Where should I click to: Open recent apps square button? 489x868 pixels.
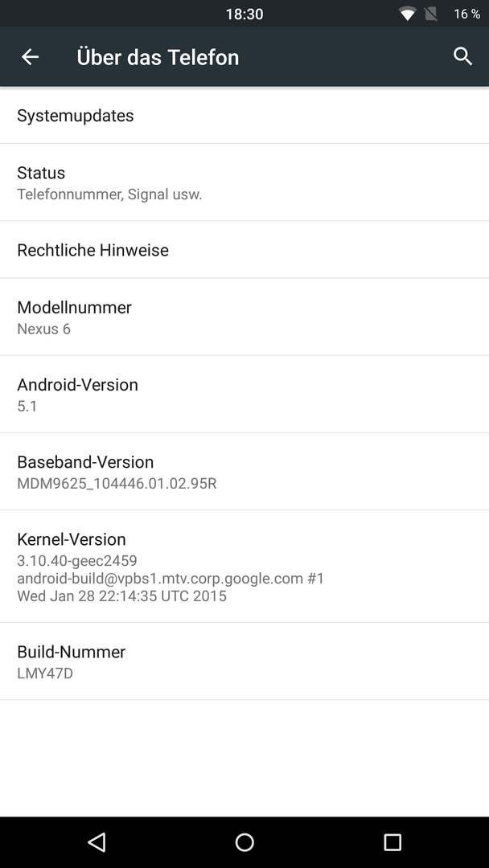tap(392, 842)
